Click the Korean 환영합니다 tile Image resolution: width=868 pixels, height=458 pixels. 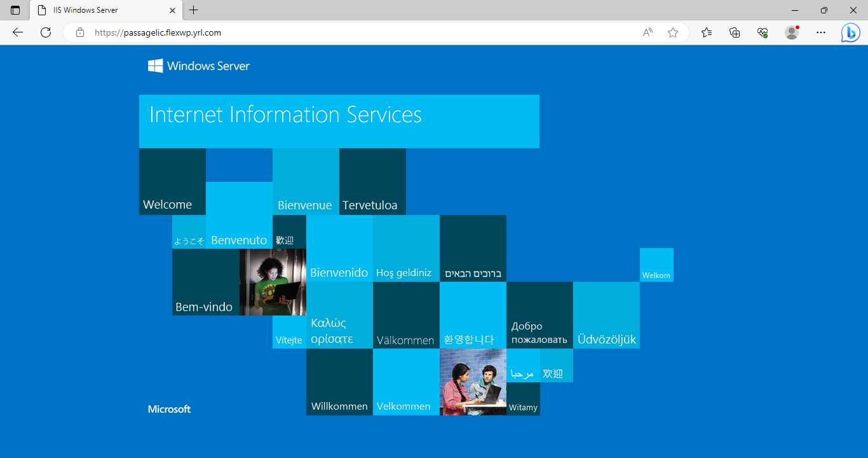pyautogui.click(x=473, y=315)
